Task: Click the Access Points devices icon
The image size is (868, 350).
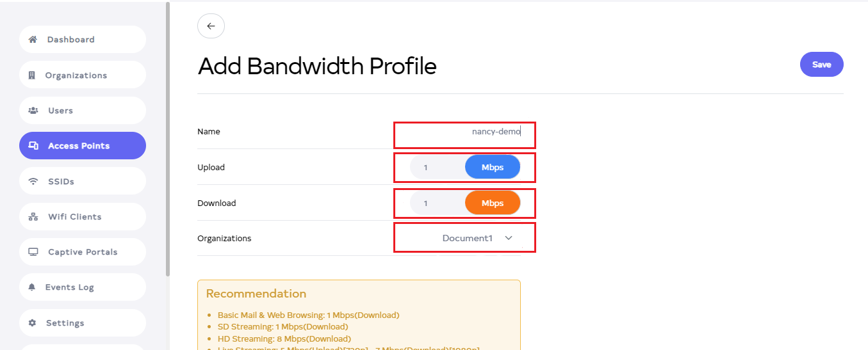Action: [34, 146]
